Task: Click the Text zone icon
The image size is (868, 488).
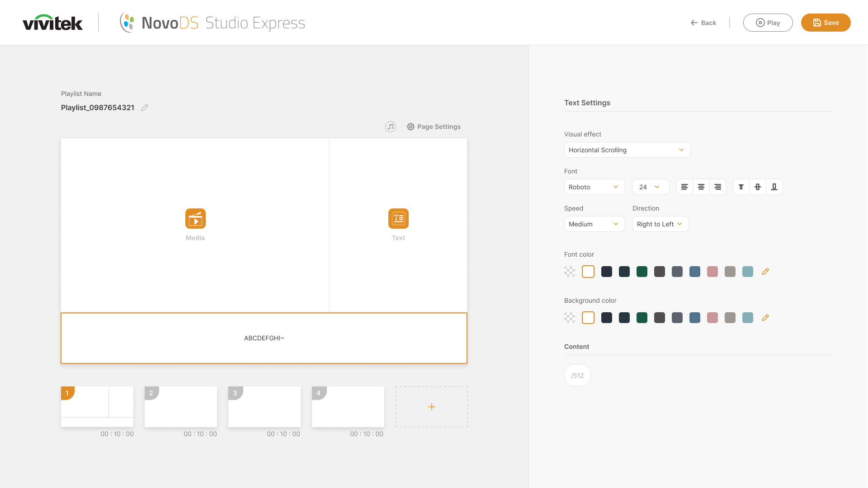Action: click(398, 219)
